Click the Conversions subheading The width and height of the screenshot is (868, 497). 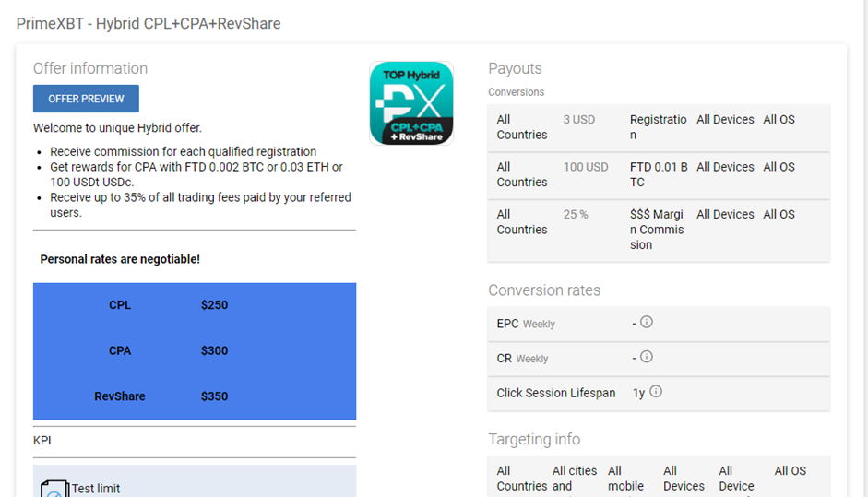(516, 92)
